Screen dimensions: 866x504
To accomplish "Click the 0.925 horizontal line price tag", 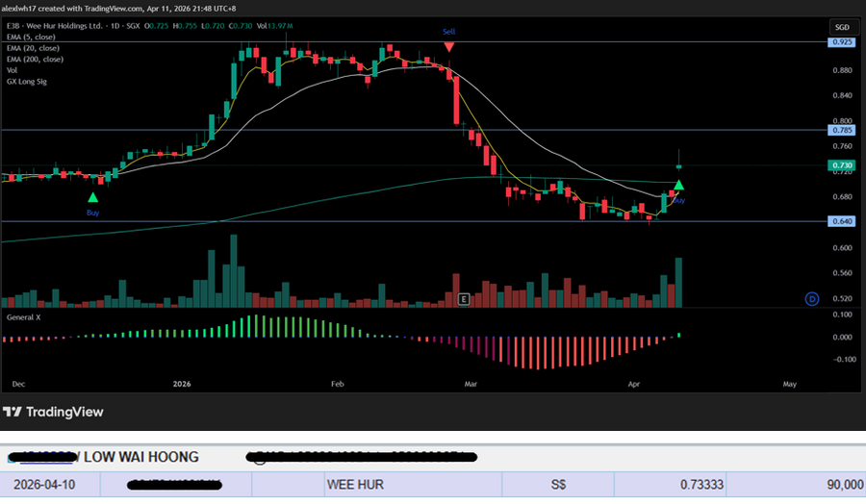I will coord(841,43).
